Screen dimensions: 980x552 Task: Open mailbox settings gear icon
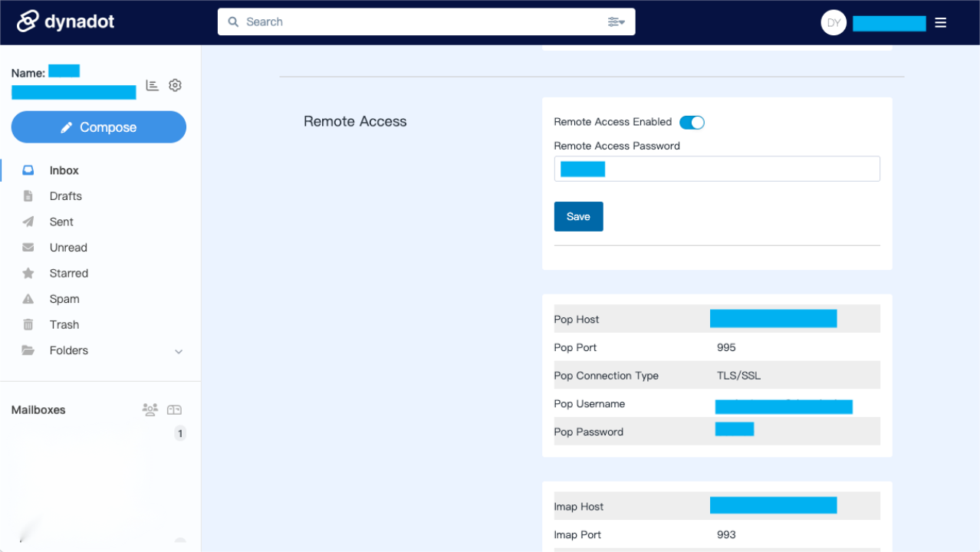pyautogui.click(x=175, y=85)
